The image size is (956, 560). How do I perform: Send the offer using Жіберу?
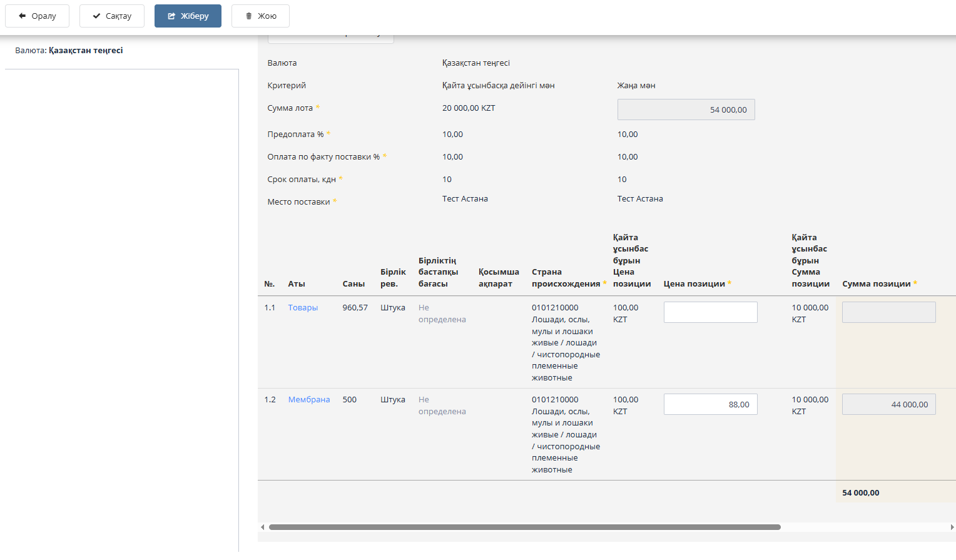pyautogui.click(x=188, y=16)
